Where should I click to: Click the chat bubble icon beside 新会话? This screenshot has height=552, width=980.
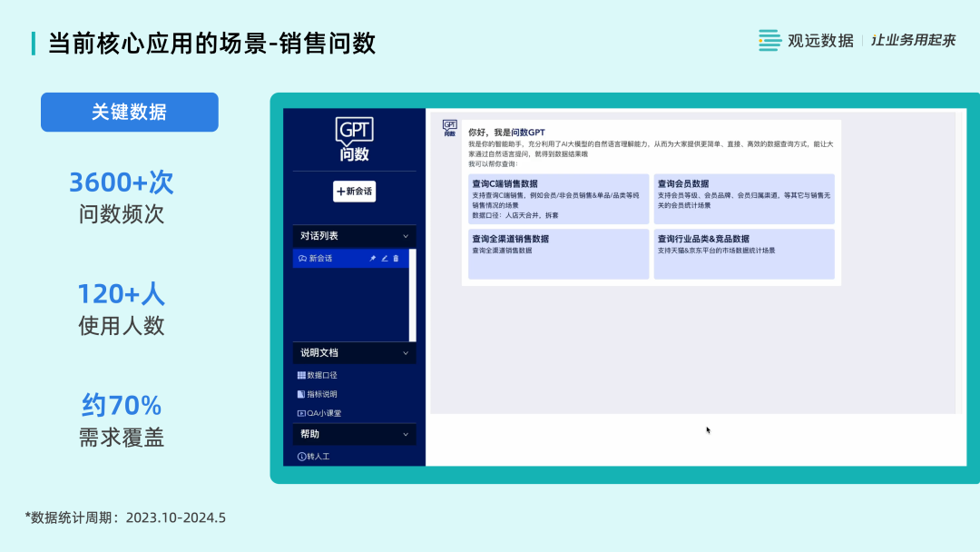coord(302,259)
